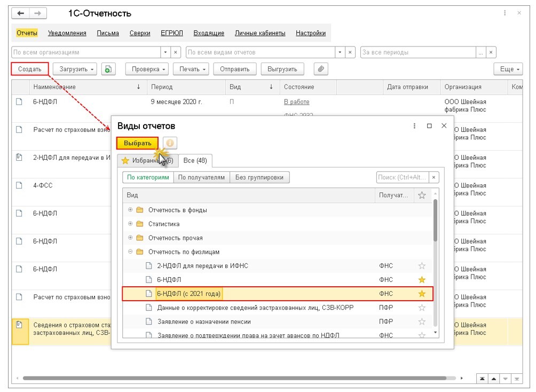Toggle favorite star for Заявление о назначении пенсии
The height and width of the screenshot is (392, 536).
pyautogui.click(x=422, y=322)
